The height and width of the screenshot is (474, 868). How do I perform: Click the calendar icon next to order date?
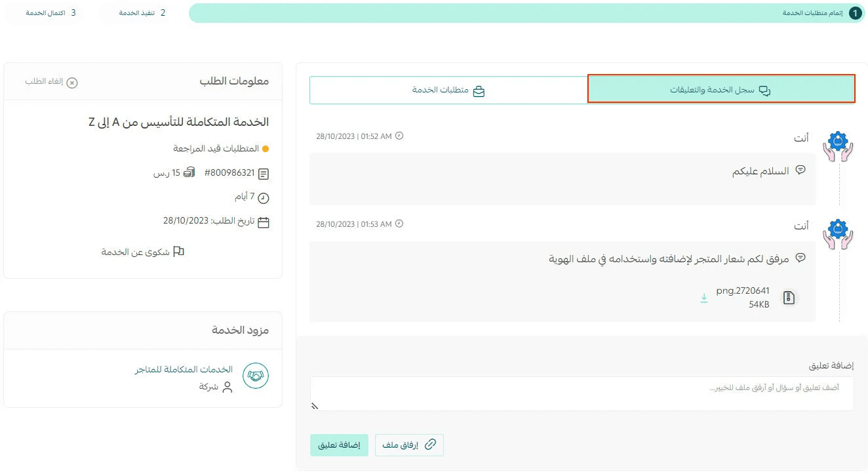[264, 222]
